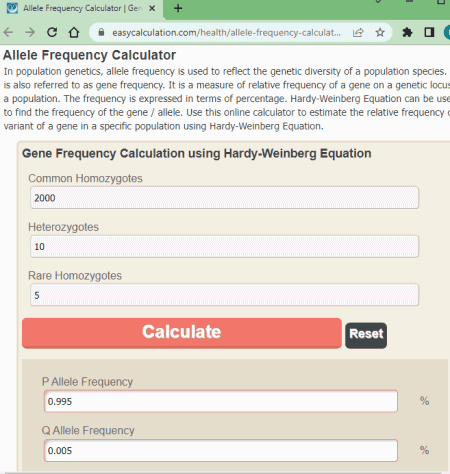This screenshot has height=474, width=450.
Task: Click the padlock site info icon
Action: click(101, 32)
